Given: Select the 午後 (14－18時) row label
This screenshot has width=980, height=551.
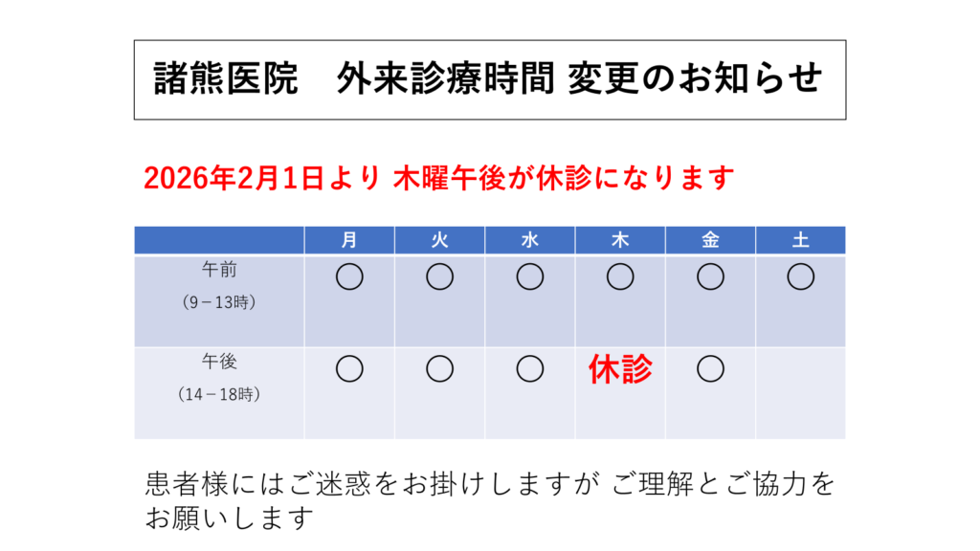Looking at the screenshot, I should (219, 377).
